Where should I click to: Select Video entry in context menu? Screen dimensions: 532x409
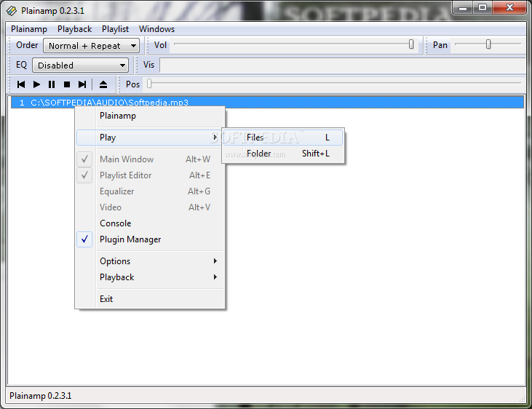click(x=150, y=207)
